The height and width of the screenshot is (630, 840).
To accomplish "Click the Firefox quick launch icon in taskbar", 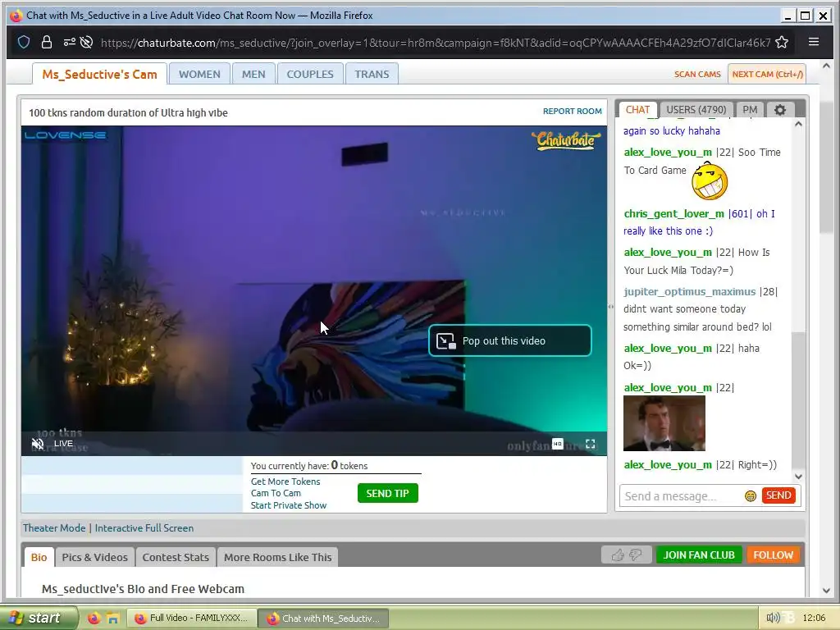I will (x=94, y=619).
